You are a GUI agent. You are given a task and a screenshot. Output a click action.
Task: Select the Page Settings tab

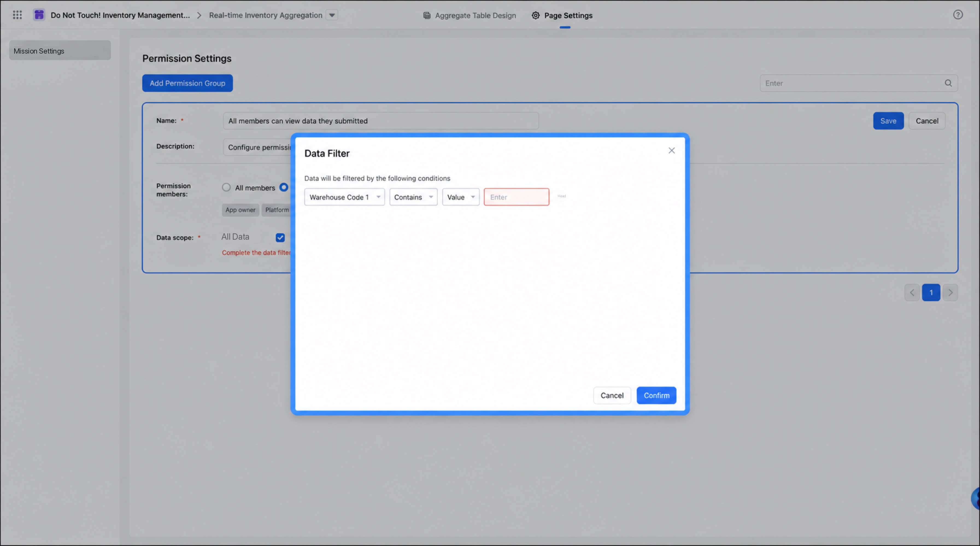click(562, 15)
